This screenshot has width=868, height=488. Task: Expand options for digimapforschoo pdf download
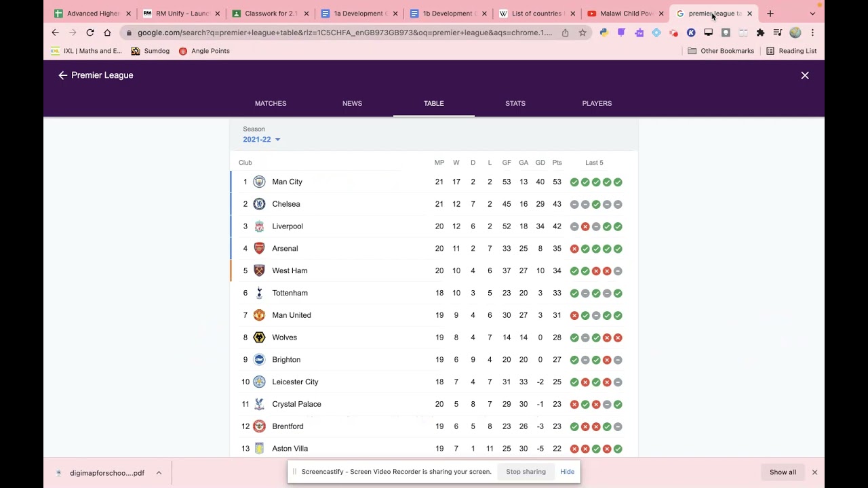[159, 472]
